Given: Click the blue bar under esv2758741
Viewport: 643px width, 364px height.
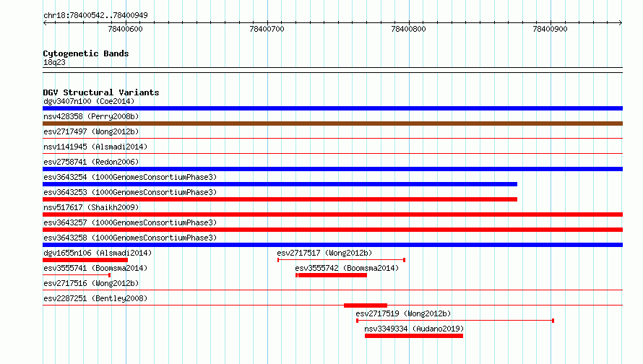Looking at the screenshot, I should click(332, 169).
